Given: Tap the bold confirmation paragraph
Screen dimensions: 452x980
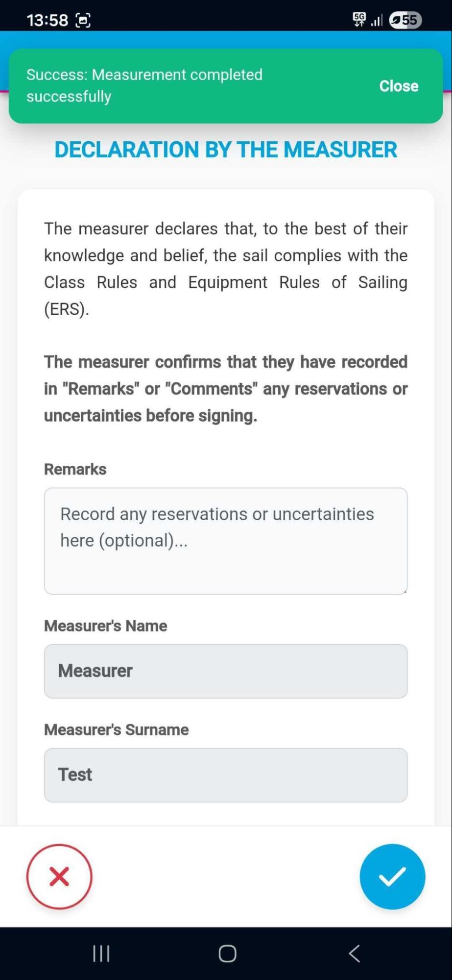Looking at the screenshot, I should (x=226, y=389).
